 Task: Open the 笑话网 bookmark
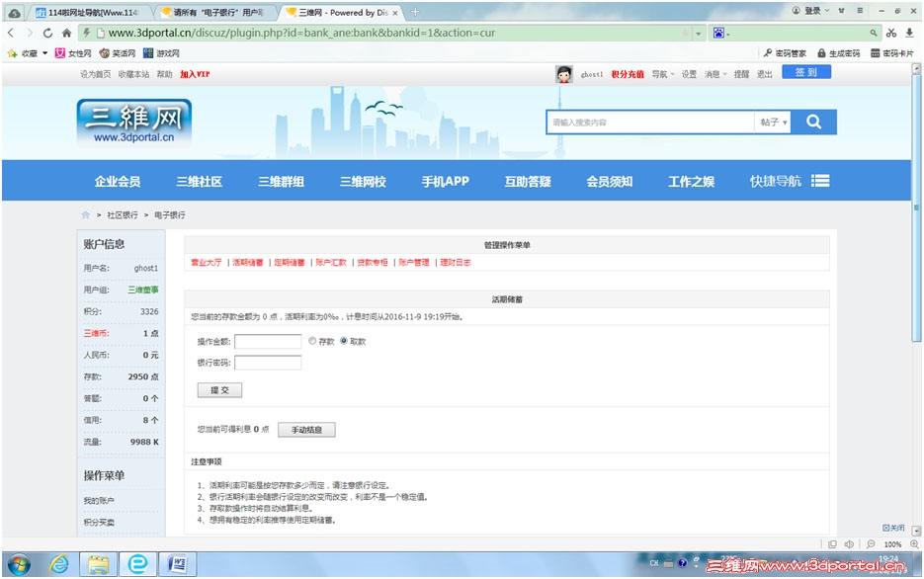pos(118,53)
